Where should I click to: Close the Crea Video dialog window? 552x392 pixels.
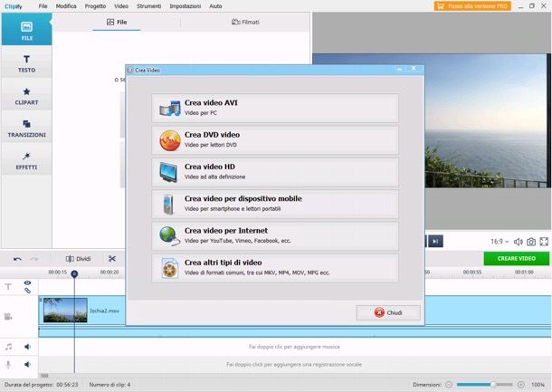pyautogui.click(x=414, y=69)
